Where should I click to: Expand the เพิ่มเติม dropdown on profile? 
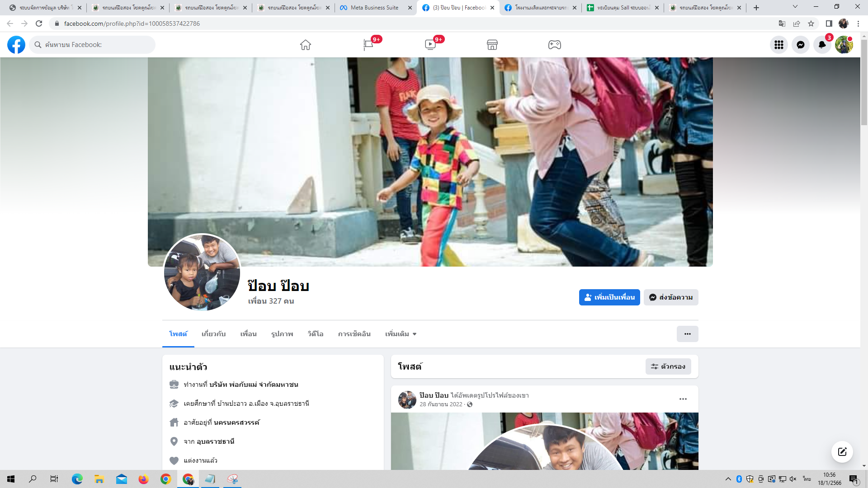[401, 334]
